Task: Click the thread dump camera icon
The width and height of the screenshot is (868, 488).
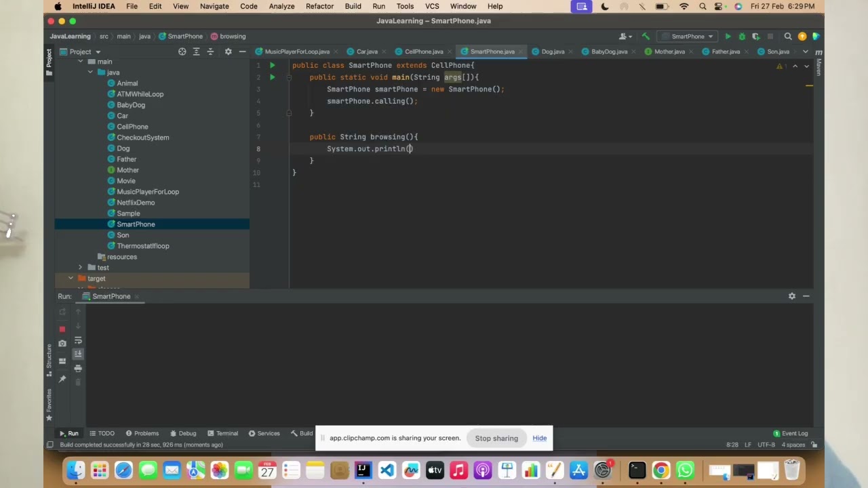Action: (62, 344)
